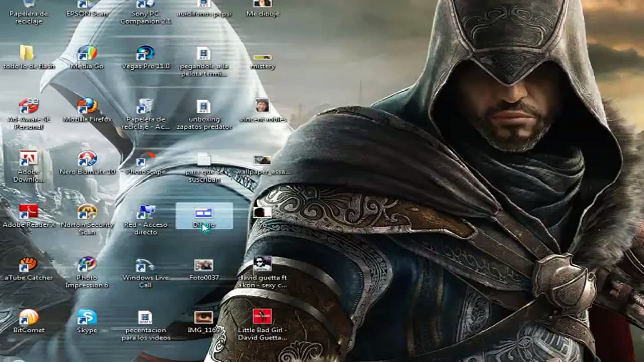
Task: Click the Adobe Download shortcut icon
Action: coord(29,159)
